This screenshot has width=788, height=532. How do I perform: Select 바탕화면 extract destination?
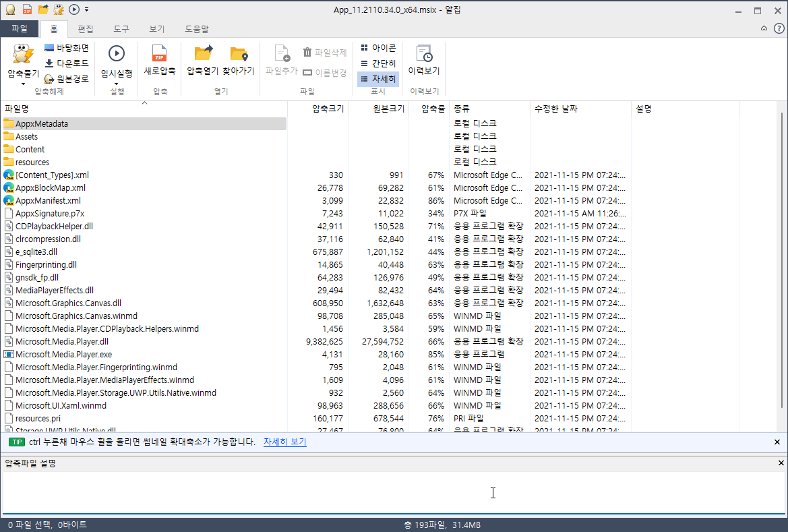pyautogui.click(x=66, y=48)
